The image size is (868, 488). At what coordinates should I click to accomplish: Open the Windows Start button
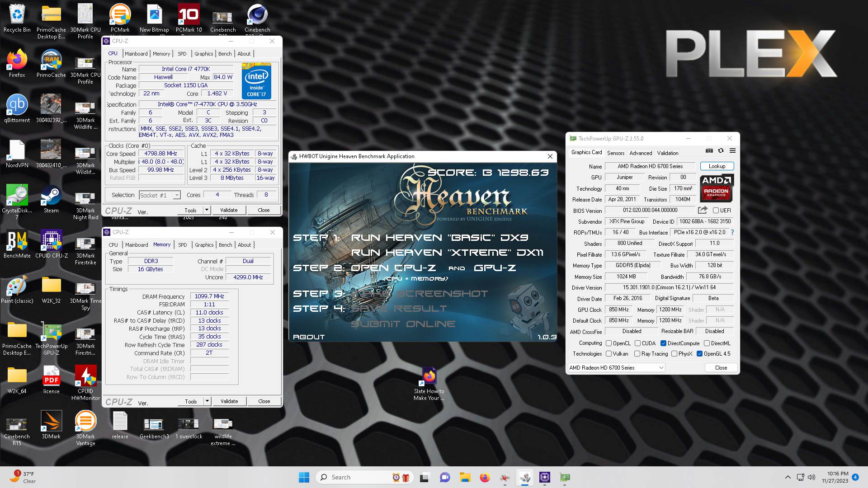click(304, 477)
